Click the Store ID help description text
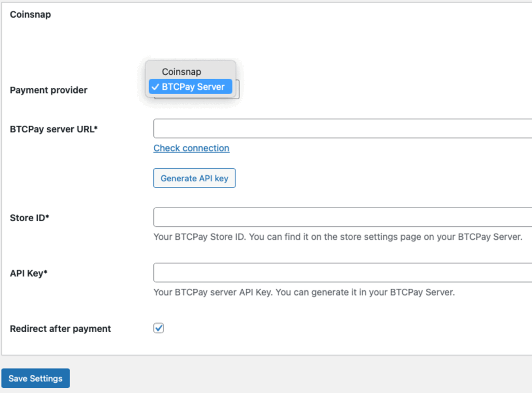The height and width of the screenshot is (393, 532). tap(338, 237)
